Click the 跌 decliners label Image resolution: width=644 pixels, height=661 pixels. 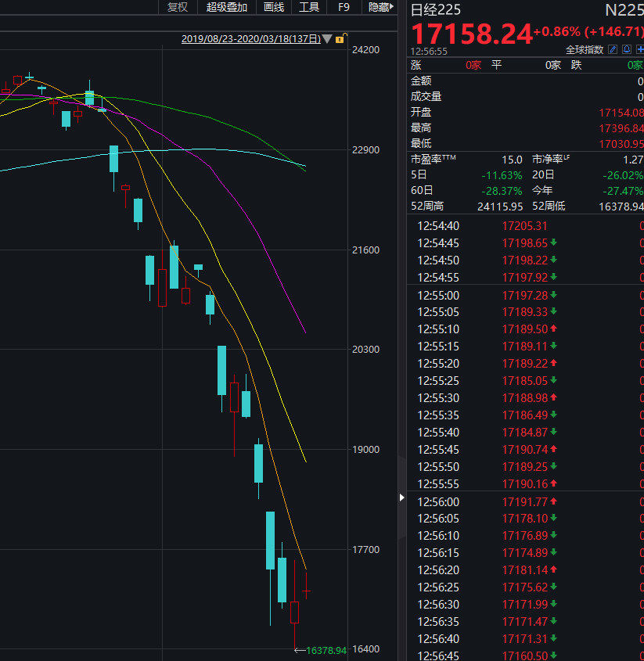click(576, 65)
